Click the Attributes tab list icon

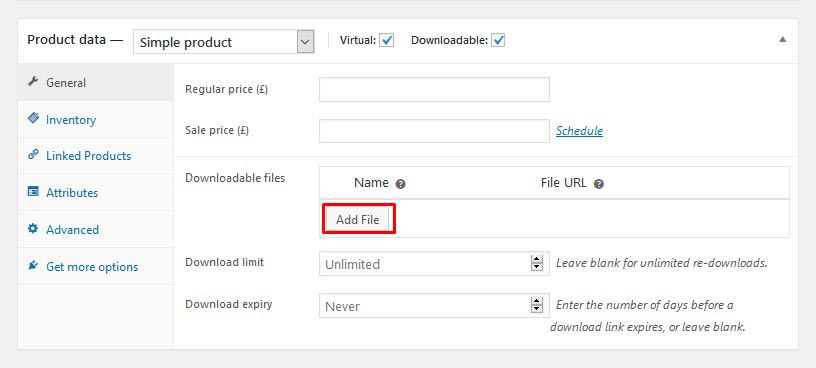coord(33,192)
